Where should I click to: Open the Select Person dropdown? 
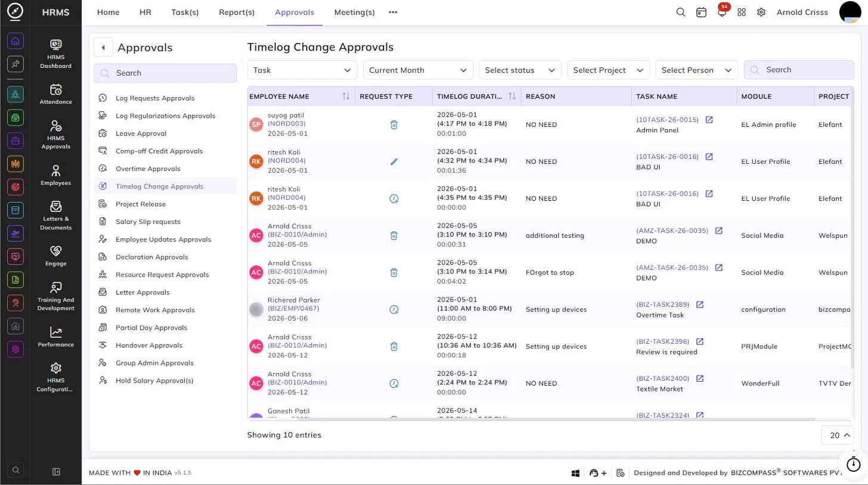click(696, 70)
